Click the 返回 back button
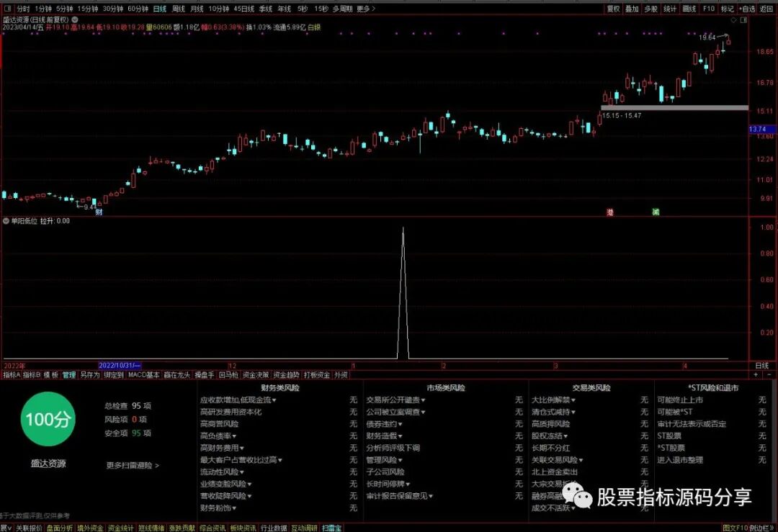This screenshot has height=532, width=778. pyautogui.click(x=766, y=9)
